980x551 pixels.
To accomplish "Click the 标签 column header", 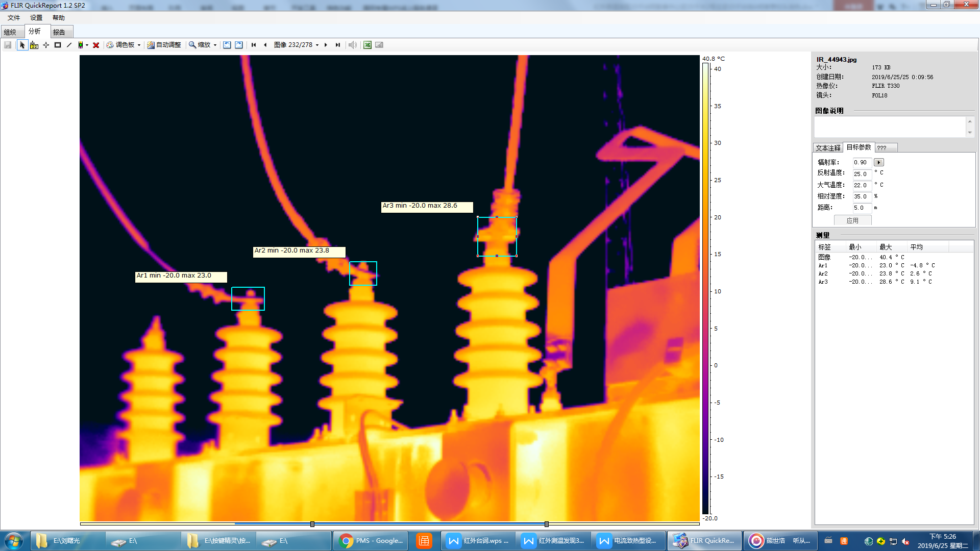I will pos(830,247).
